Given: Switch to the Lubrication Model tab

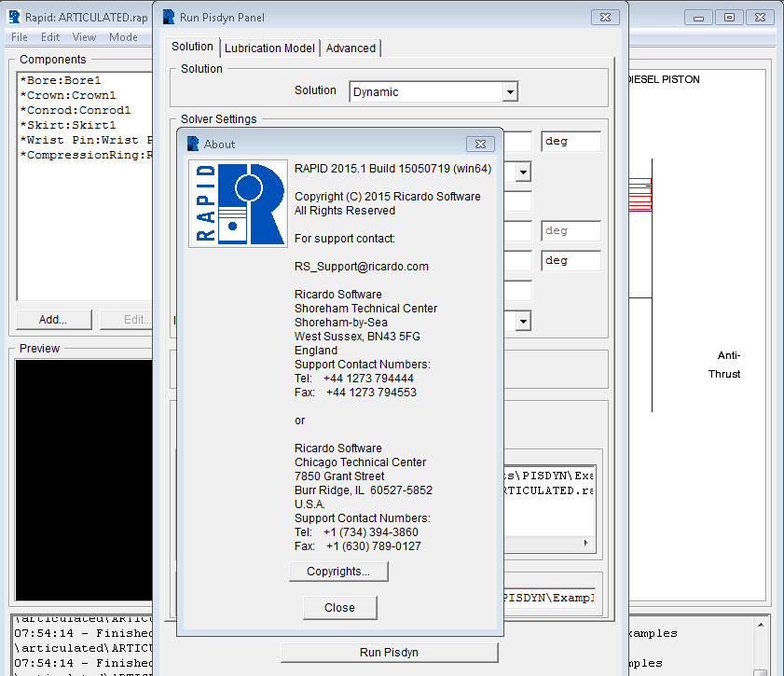Looking at the screenshot, I should pos(269,48).
